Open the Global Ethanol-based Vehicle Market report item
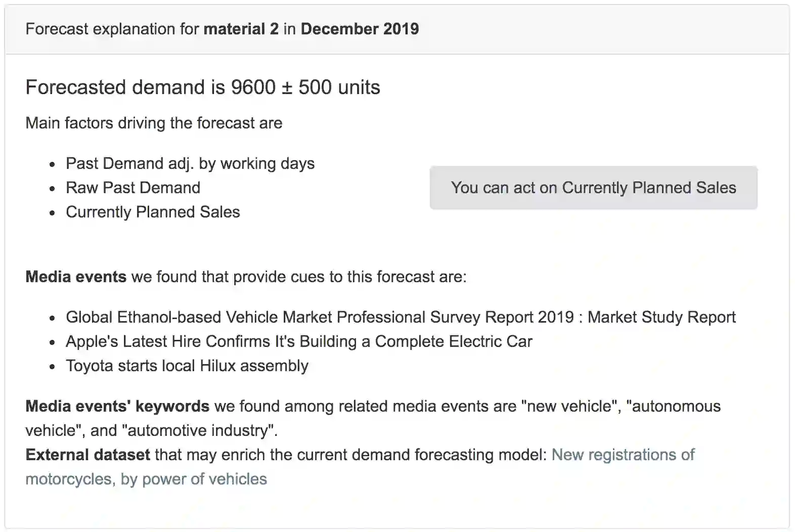The height and width of the screenshot is (532, 795). pyautogui.click(x=401, y=317)
